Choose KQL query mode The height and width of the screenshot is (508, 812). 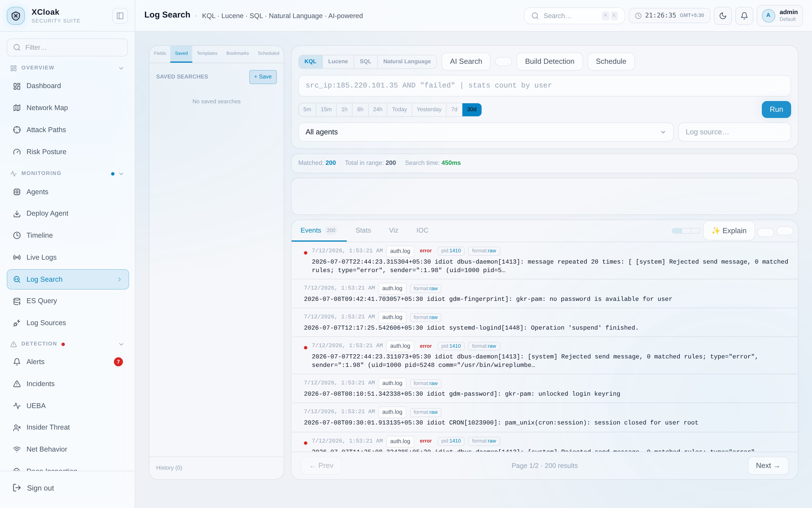310,62
